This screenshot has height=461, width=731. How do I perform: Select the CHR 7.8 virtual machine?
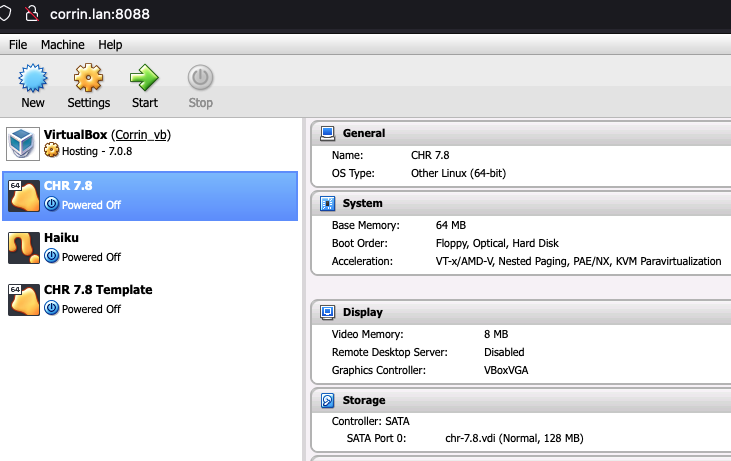point(150,196)
